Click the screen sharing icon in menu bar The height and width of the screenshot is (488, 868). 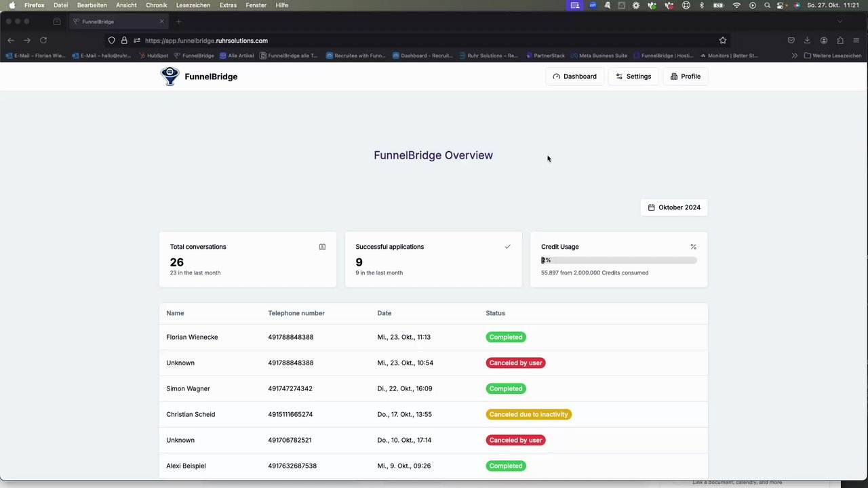(x=575, y=5)
